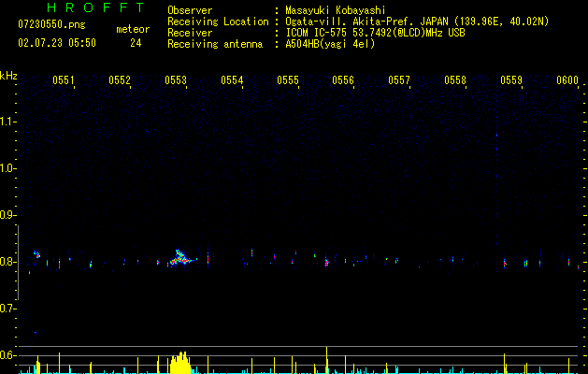
Task: Click the wide yellow intensity burst below 0553
Action: point(180,363)
